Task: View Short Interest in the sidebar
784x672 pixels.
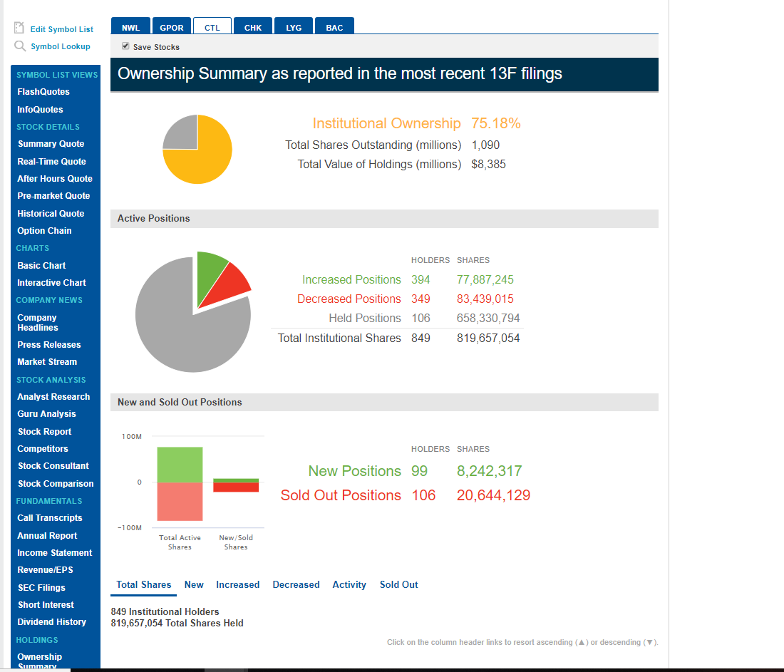Action: pos(45,604)
